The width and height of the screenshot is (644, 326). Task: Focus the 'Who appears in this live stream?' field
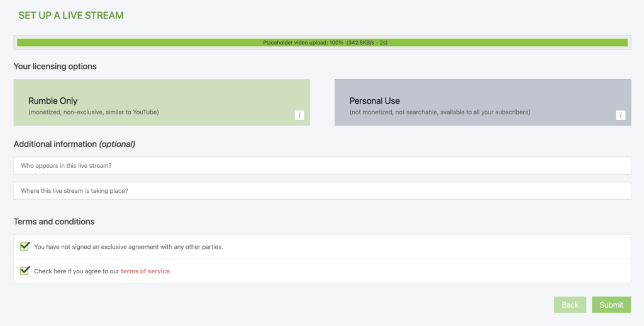pos(322,166)
